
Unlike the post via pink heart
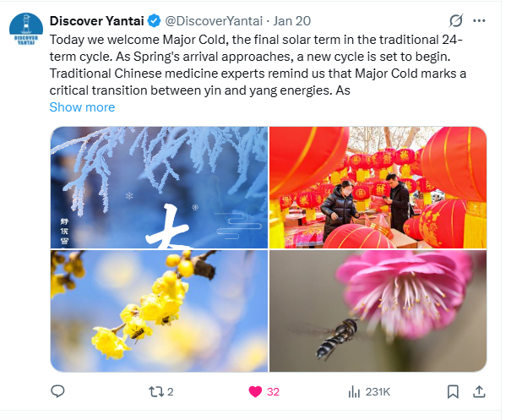point(255,391)
